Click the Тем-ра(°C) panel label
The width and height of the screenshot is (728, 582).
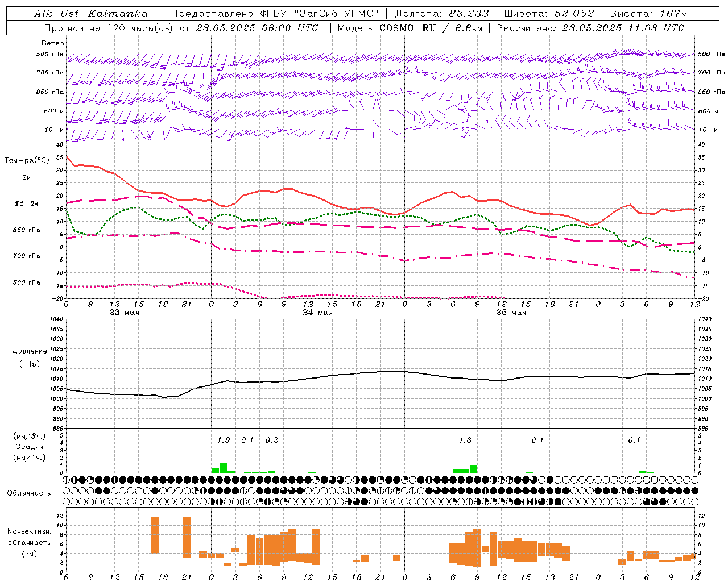coord(27,161)
